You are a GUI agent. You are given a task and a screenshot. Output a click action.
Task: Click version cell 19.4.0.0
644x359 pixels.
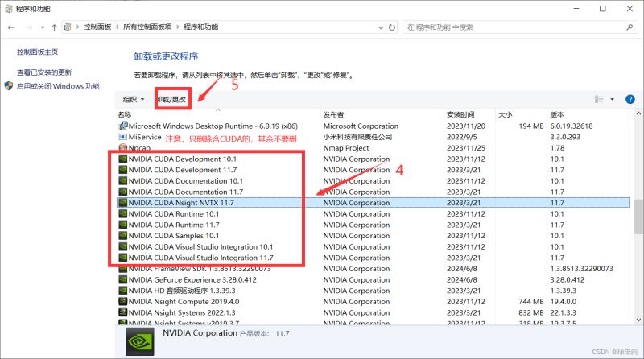click(x=563, y=302)
